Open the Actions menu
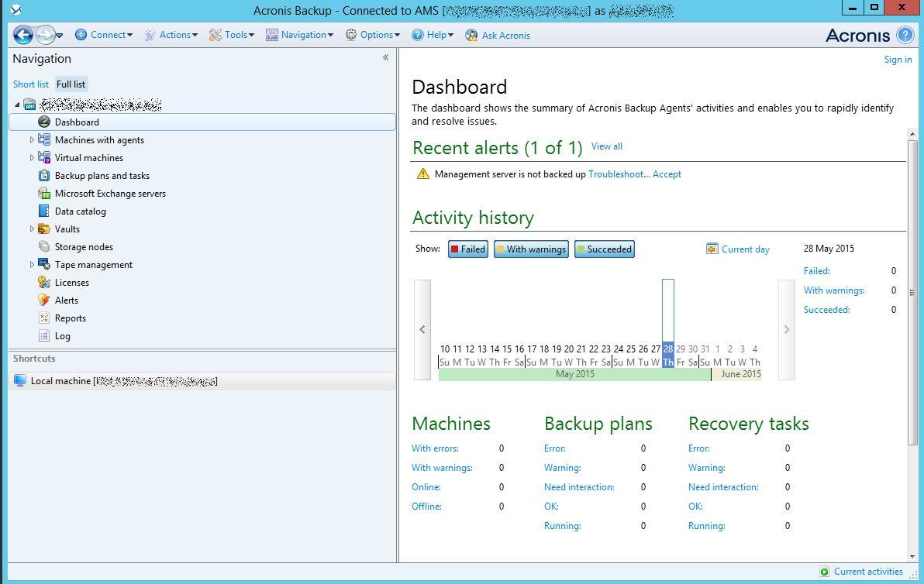This screenshot has height=584, width=924. click(171, 35)
